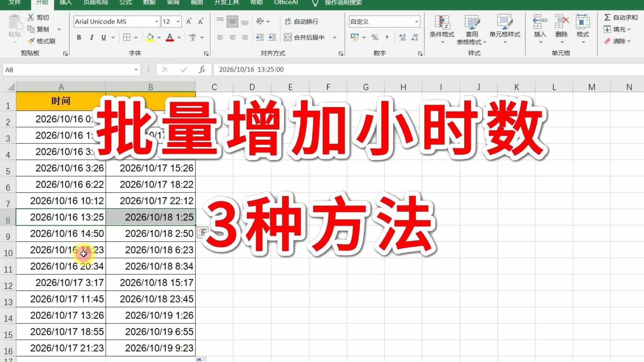
Task: Open the font color red swatch
Action: (170, 37)
